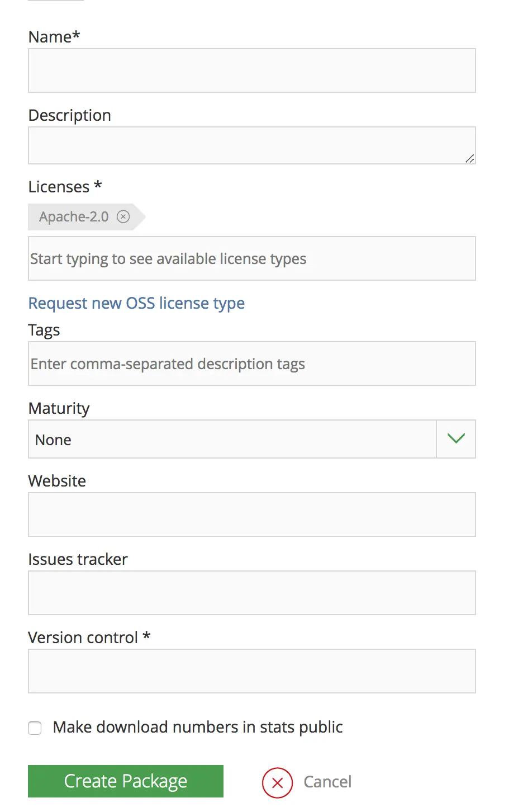
Task: Click the Cancel text link
Action: [x=327, y=782]
